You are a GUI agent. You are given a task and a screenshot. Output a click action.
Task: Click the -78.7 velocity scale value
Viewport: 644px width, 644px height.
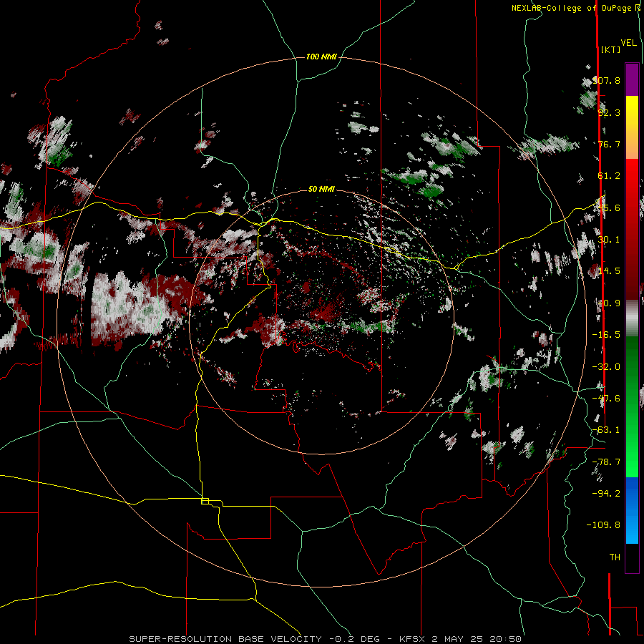tap(606, 462)
